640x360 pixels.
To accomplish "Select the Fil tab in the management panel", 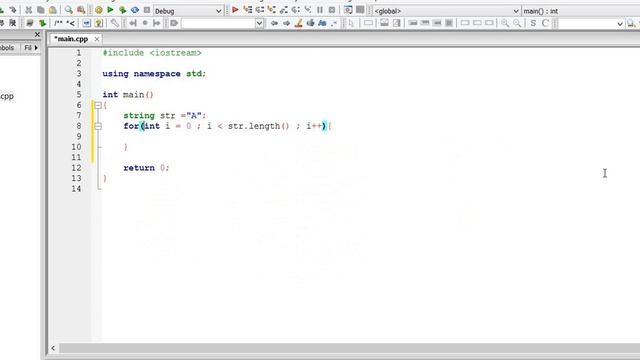I will pos(28,48).
